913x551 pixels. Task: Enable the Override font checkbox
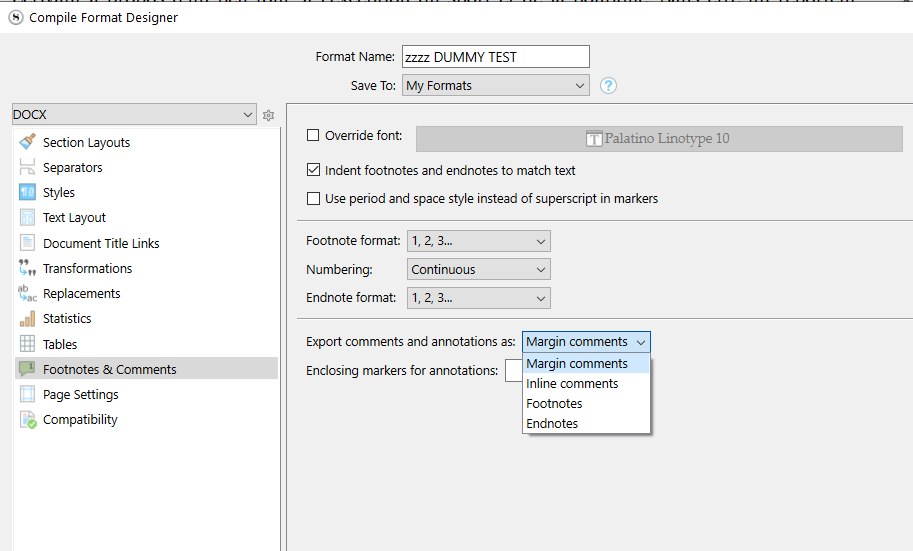(x=313, y=136)
